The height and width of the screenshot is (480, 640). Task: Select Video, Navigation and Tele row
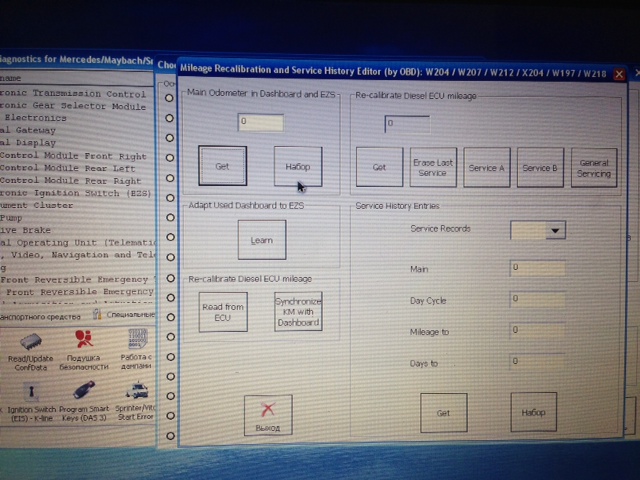pos(77,255)
